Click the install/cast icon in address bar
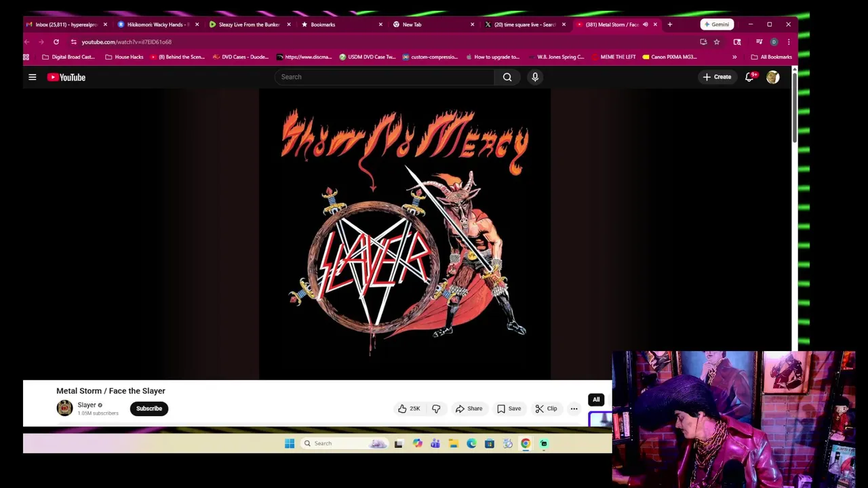The height and width of the screenshot is (488, 868). [x=703, y=42]
